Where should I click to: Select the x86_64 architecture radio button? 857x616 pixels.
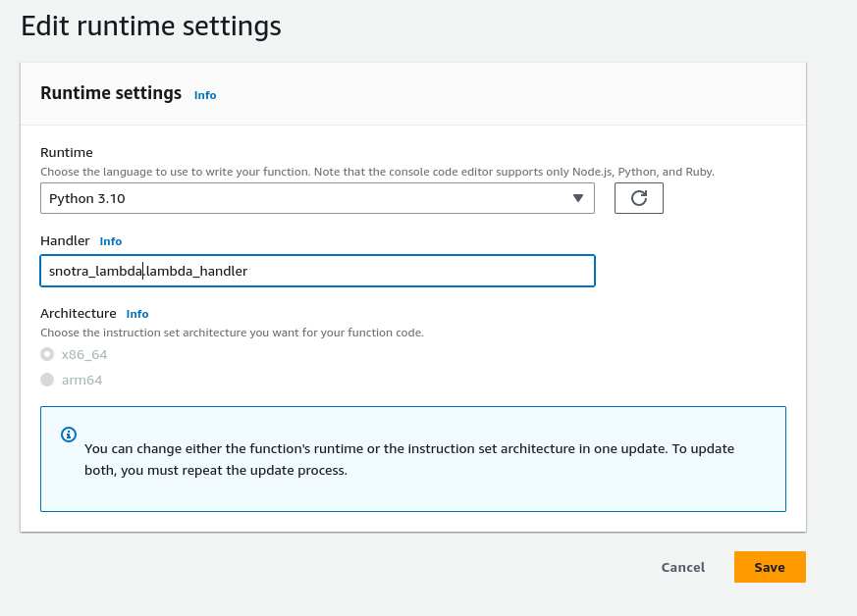pos(47,354)
